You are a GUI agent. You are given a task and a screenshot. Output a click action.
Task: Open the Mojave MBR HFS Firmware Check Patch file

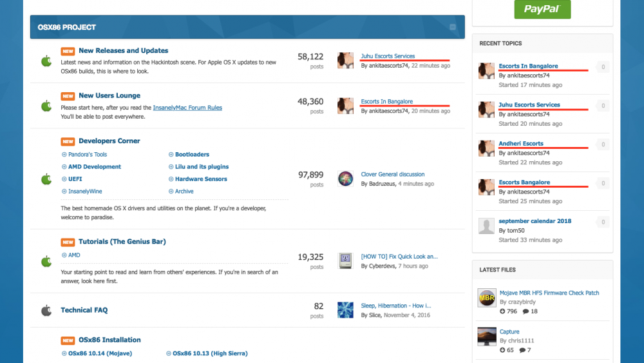[x=549, y=293]
